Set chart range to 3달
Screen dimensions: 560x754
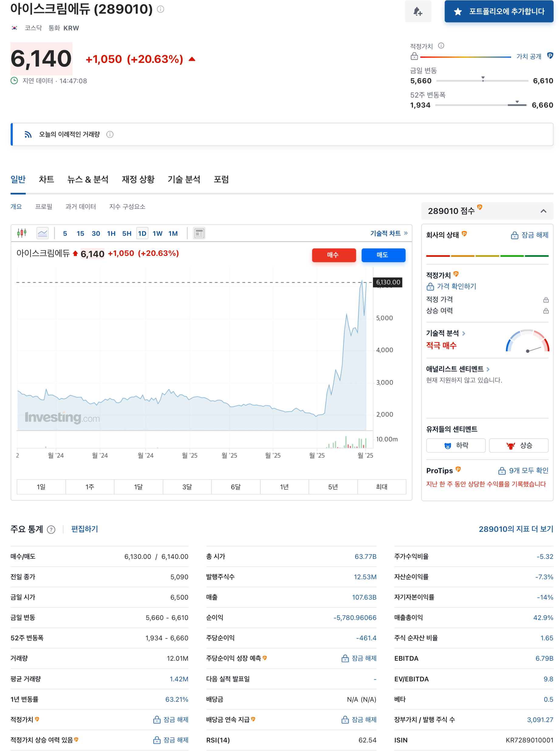pyautogui.click(x=187, y=487)
